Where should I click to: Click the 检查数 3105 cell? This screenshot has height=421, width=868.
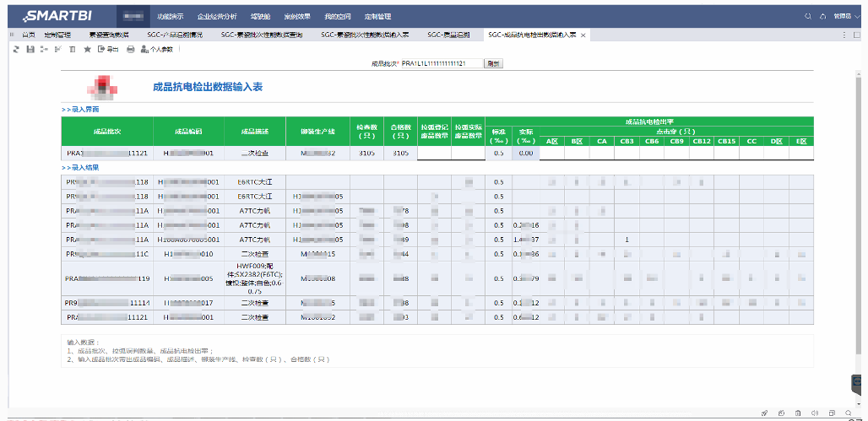(x=367, y=154)
